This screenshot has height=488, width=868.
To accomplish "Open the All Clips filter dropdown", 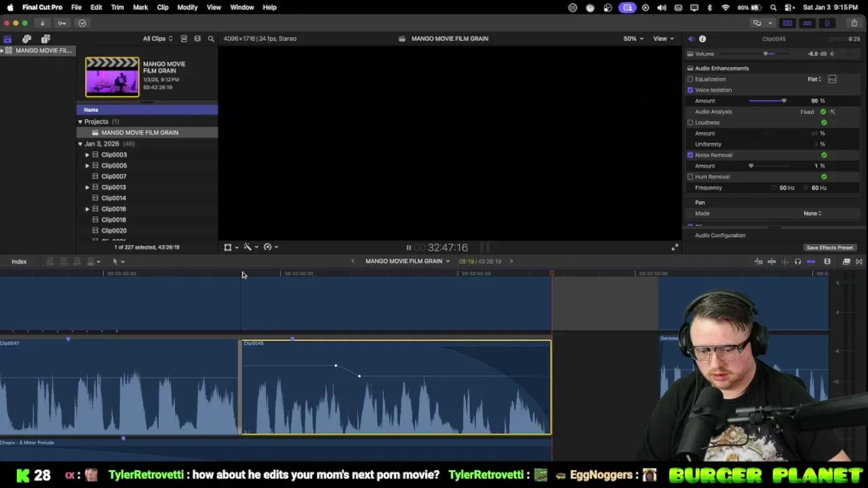I will pyautogui.click(x=157, y=39).
